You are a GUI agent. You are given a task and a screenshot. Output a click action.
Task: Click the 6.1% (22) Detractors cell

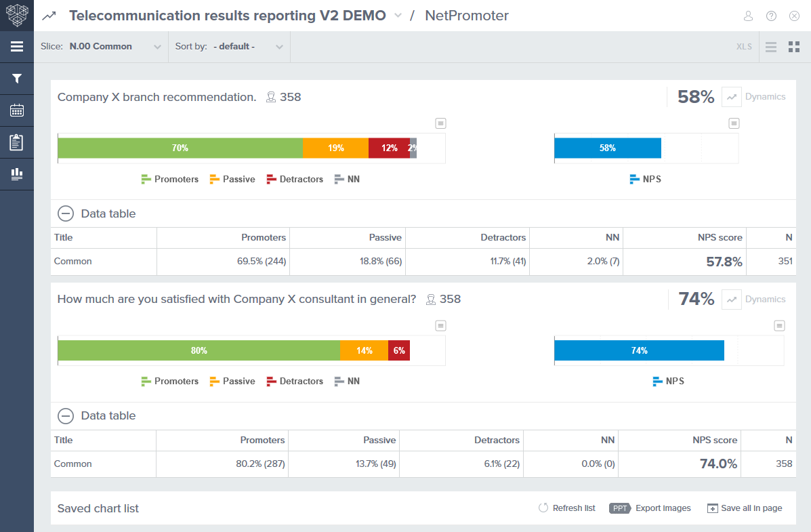pos(461,464)
